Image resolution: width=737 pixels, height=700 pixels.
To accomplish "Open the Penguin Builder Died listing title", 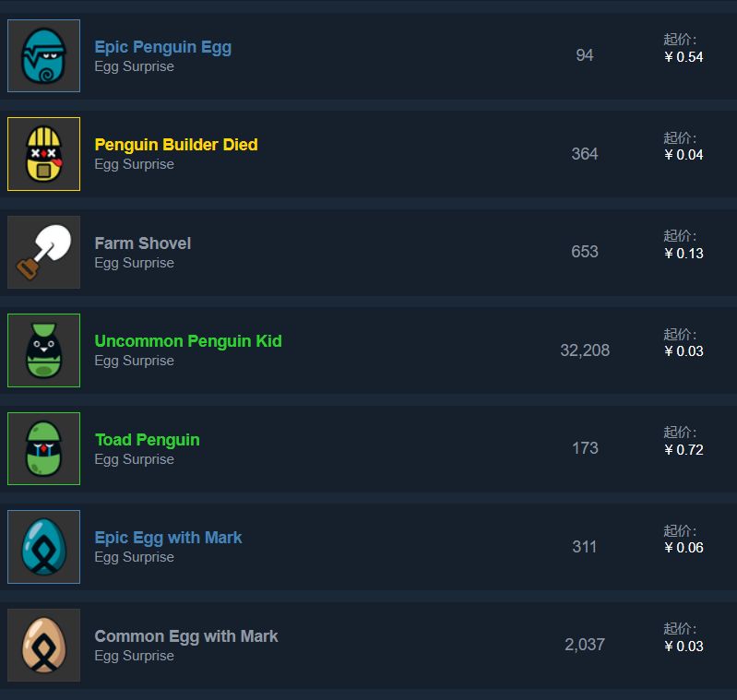I will (x=175, y=145).
